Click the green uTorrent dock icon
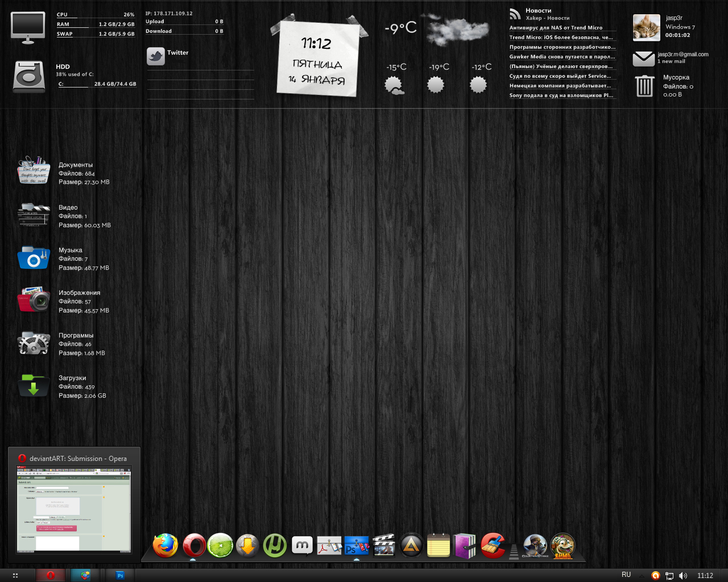The height and width of the screenshot is (582, 728). (x=275, y=546)
